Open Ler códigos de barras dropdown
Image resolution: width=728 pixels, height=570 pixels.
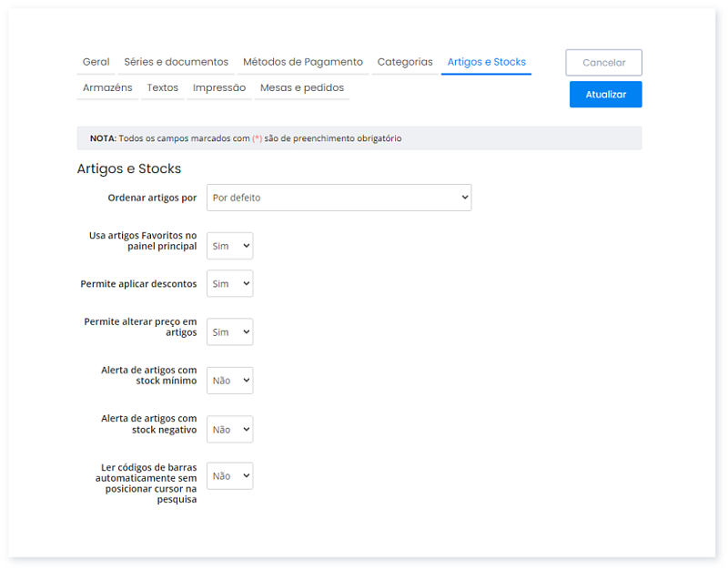point(230,475)
